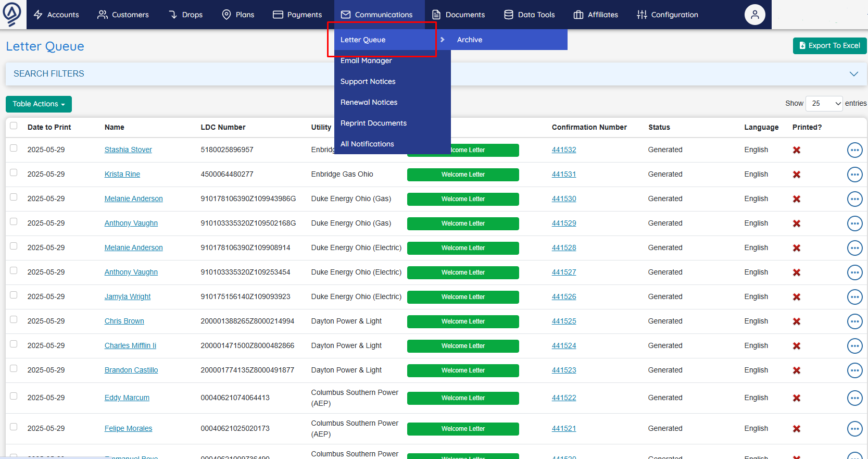Open the Documents nav menu
The width and height of the screenshot is (868, 459).
(x=458, y=15)
